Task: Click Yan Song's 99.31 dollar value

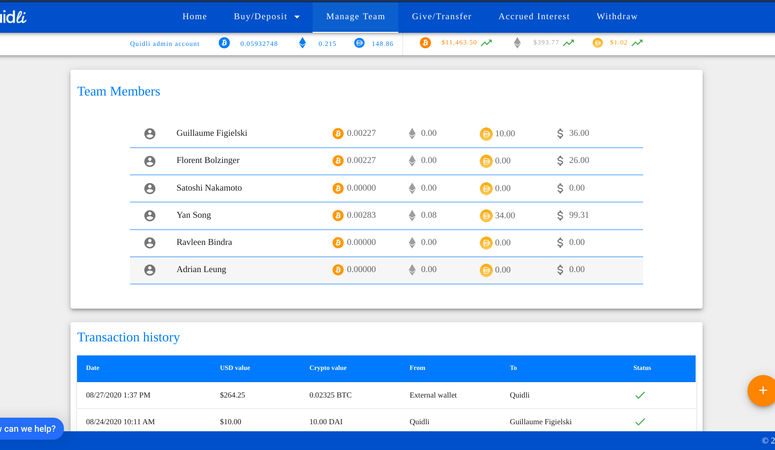Action: (579, 215)
